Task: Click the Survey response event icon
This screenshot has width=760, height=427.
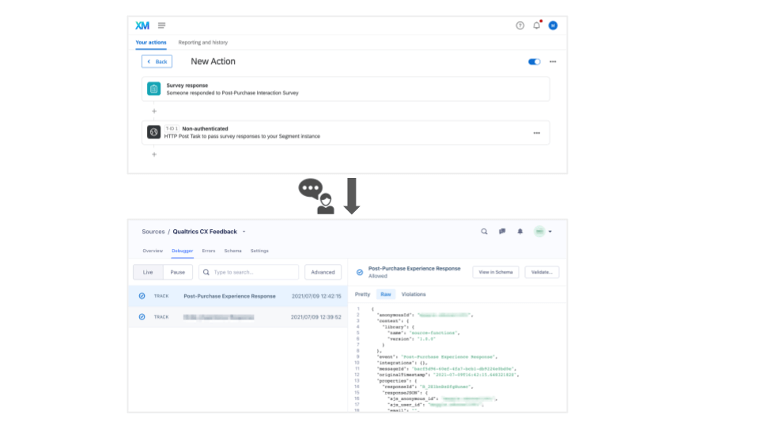Action: tap(154, 89)
